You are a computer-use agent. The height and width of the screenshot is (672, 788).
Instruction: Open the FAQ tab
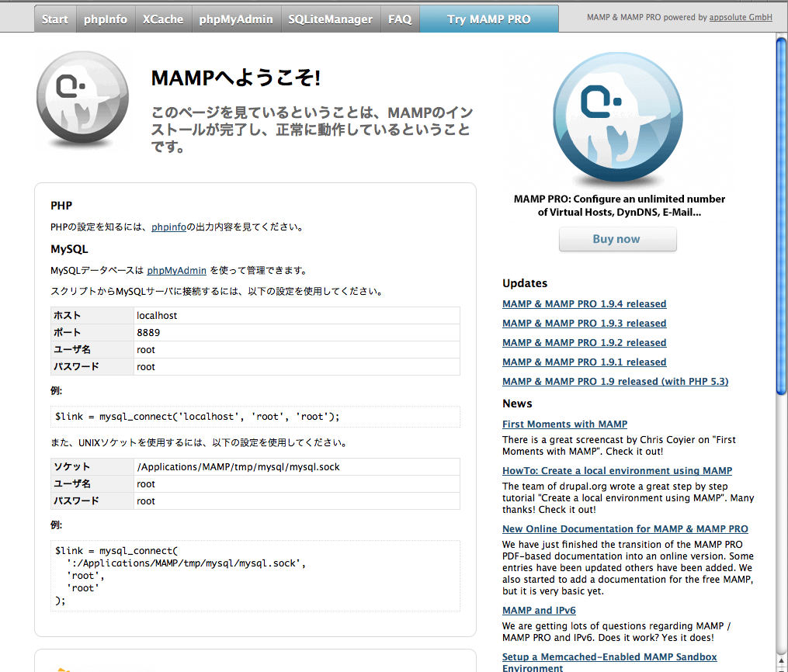click(400, 19)
